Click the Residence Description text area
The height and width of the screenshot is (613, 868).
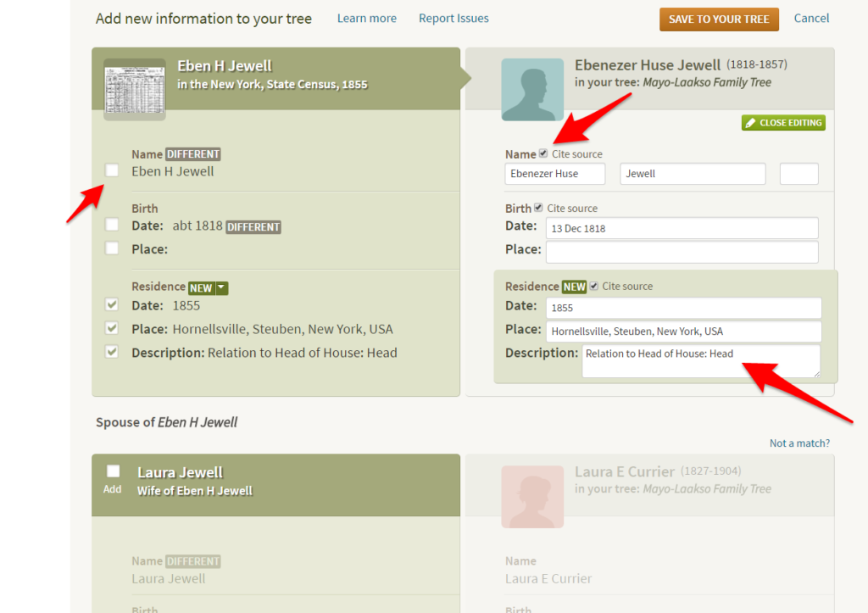pos(701,361)
